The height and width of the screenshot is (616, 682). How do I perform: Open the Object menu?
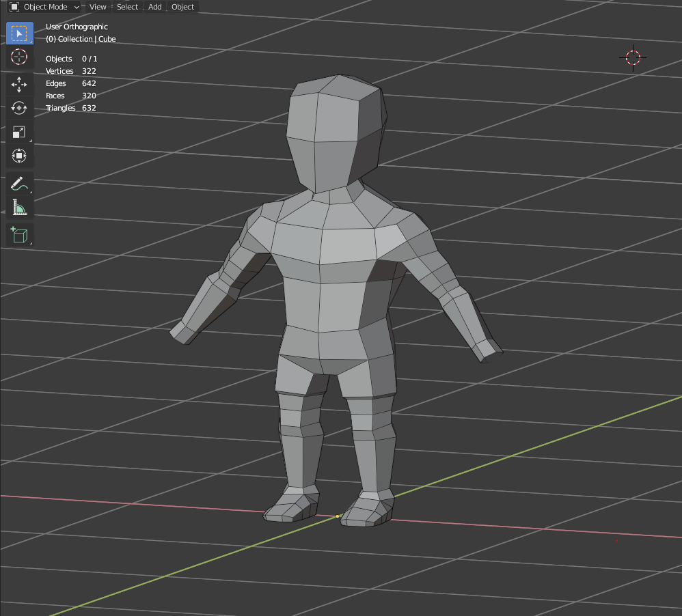[182, 7]
